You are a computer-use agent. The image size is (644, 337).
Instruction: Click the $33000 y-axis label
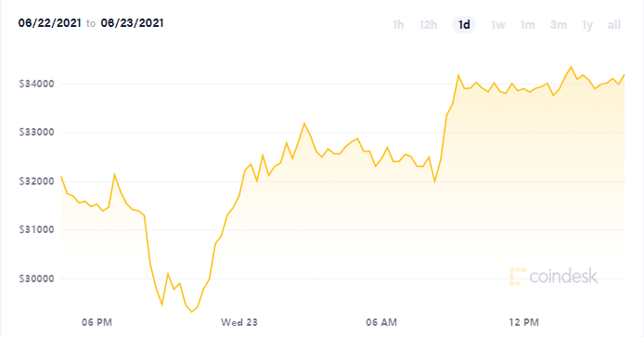pos(36,133)
